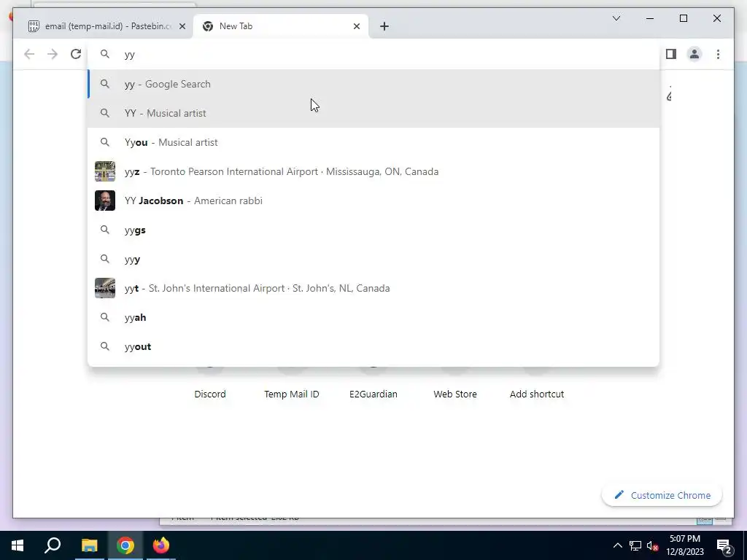Open Firefox from the taskbar
The width and height of the screenshot is (747, 560).
point(161,545)
